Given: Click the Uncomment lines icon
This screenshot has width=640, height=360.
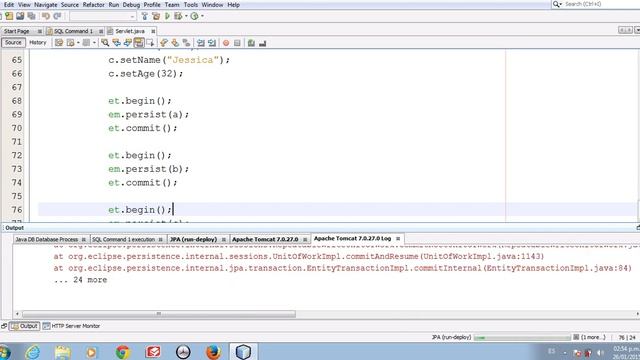Looking at the screenshot, I should click(262, 43).
